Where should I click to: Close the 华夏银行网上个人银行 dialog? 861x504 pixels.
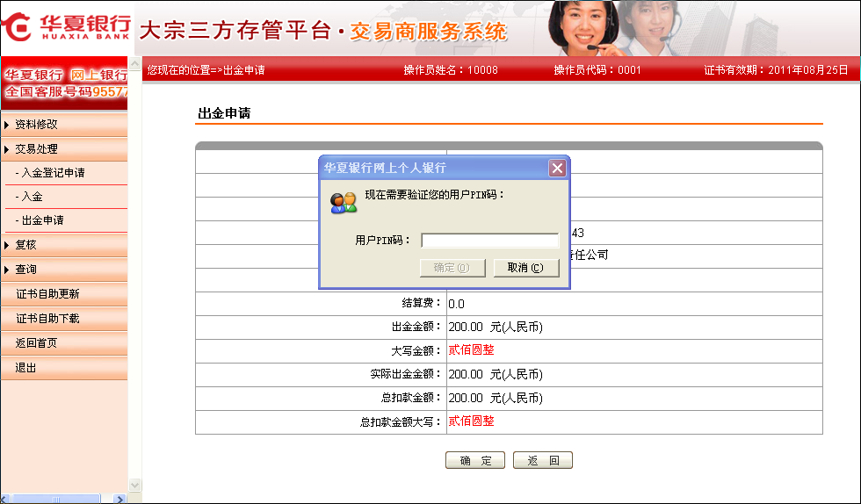coord(557,168)
